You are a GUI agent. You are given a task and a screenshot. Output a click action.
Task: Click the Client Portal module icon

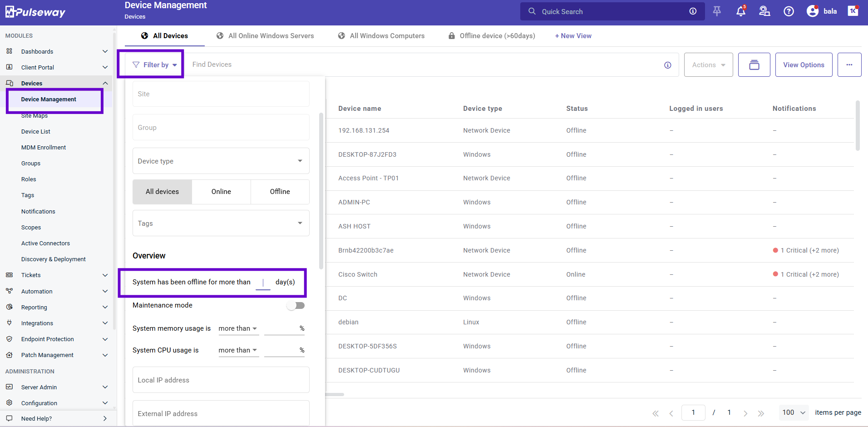9,67
